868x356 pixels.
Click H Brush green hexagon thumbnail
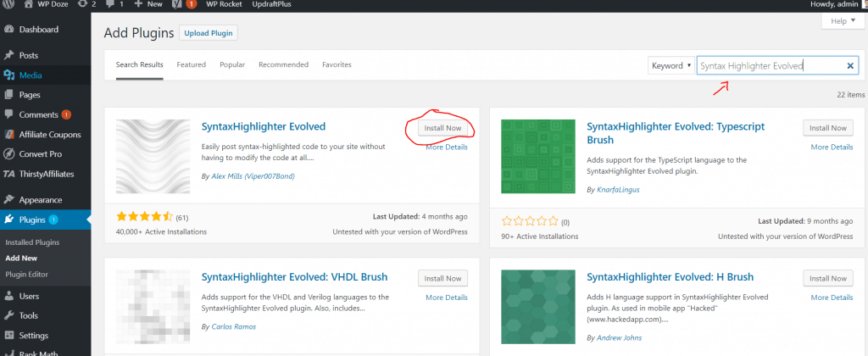pyautogui.click(x=538, y=307)
